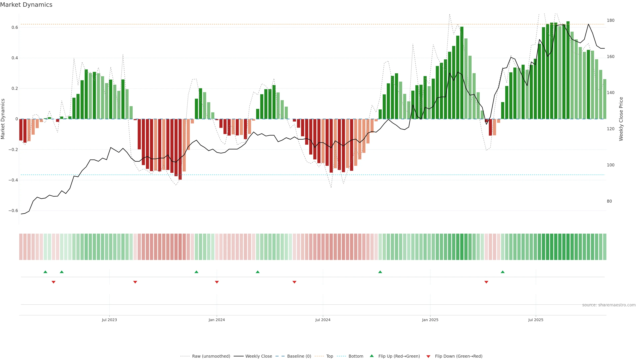This screenshot has height=362, width=644.
Task: Click the Flip Up green triangle legend icon
Action: click(372, 356)
